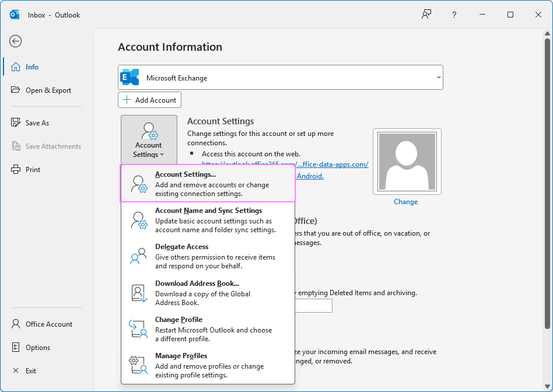
Task: Select Account Settings... menu entry
Action: coord(208,184)
